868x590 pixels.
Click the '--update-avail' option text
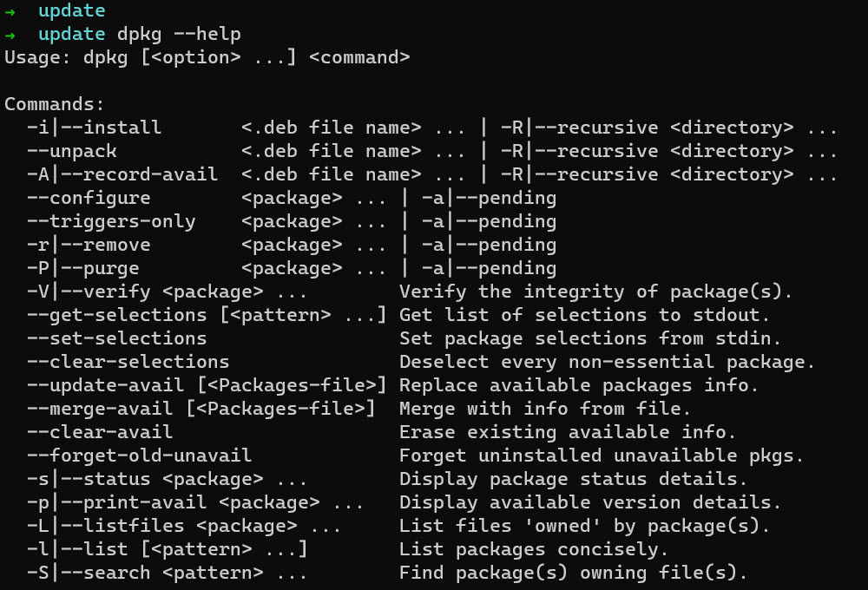pyautogui.click(x=105, y=385)
